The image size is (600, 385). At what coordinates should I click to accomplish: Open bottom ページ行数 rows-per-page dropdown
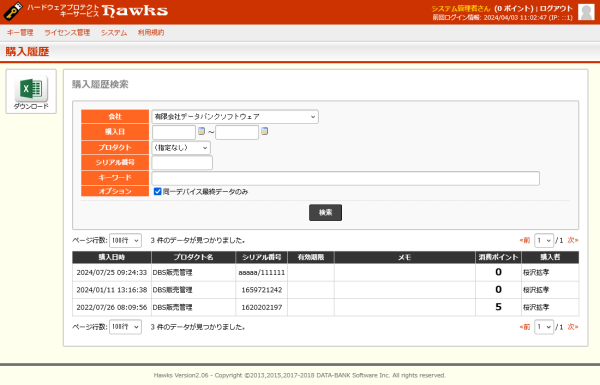coord(126,327)
